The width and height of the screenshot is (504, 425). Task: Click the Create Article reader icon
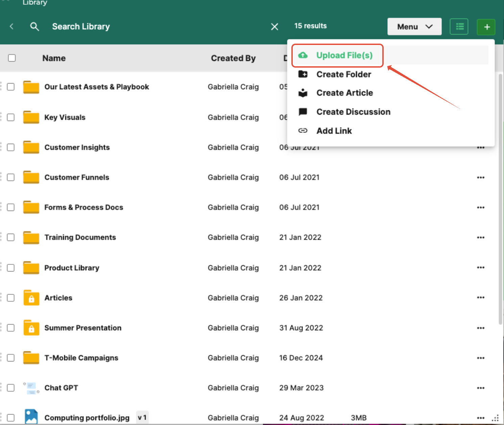click(x=303, y=93)
